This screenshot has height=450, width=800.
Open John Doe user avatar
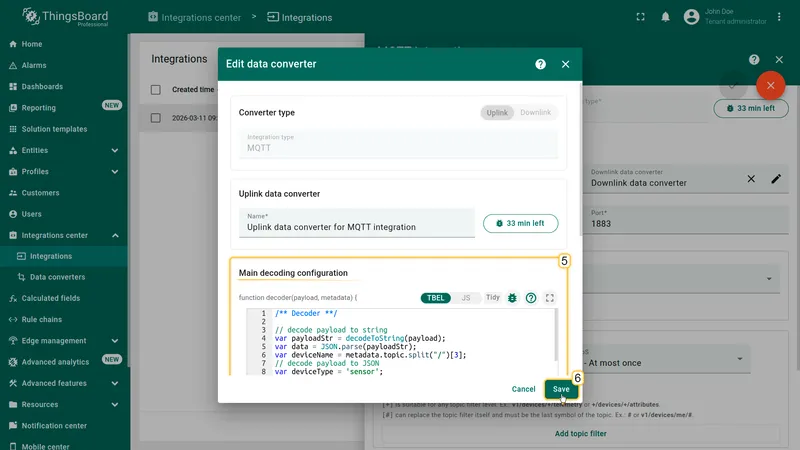click(x=691, y=17)
